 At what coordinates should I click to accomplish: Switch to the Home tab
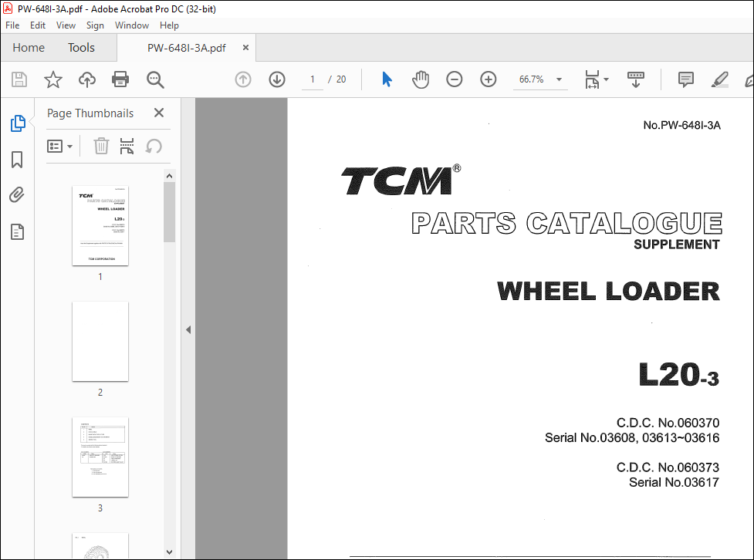pyautogui.click(x=29, y=48)
